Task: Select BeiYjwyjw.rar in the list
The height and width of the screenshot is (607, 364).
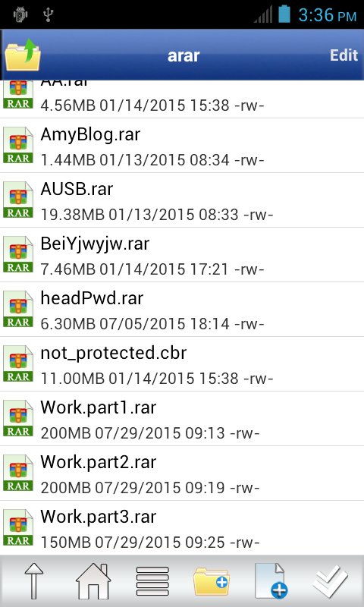Action: pos(182,255)
